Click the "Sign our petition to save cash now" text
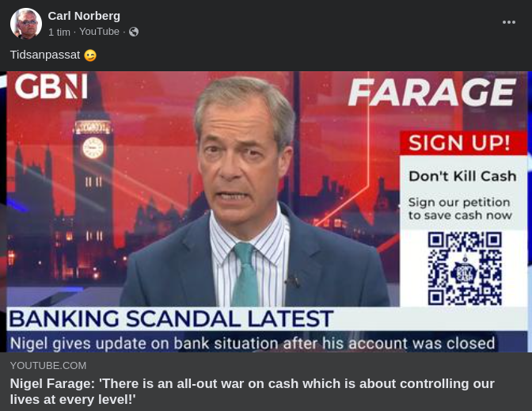Viewport: 532px width, 411px height. pyautogui.click(x=460, y=208)
